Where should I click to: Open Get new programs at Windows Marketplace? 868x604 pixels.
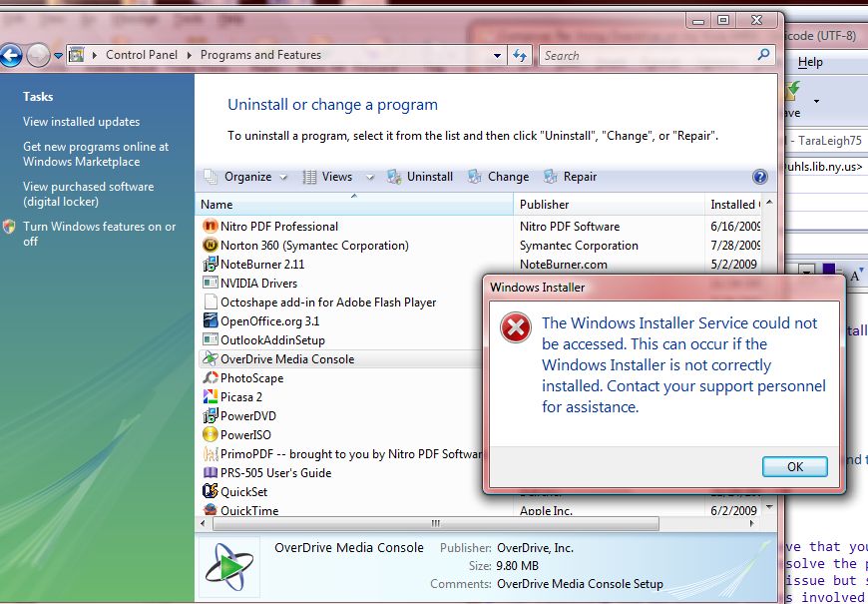96,154
